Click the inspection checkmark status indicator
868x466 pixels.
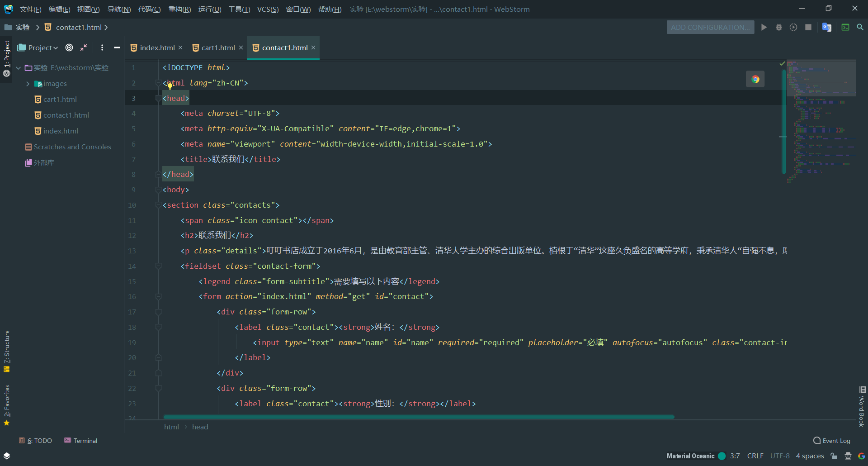click(782, 63)
